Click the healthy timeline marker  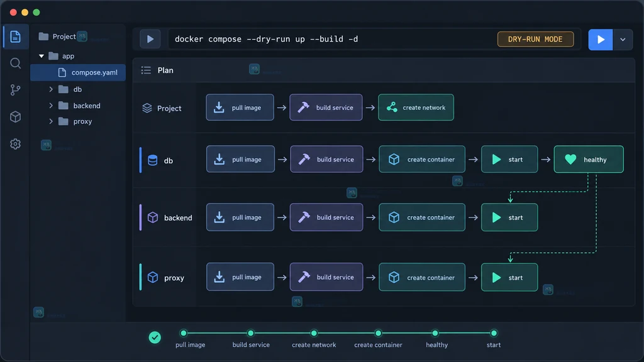[x=435, y=333]
